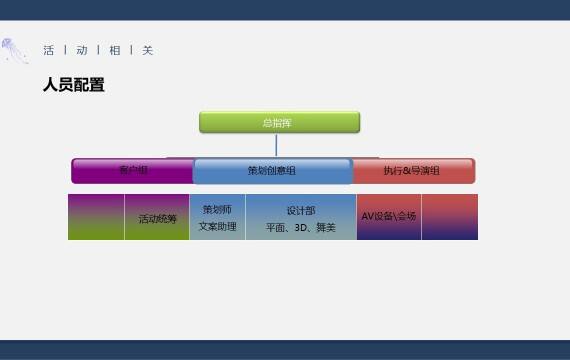The image size is (570, 360).
Task: Click the 动 character in header
Action: pos(82,50)
